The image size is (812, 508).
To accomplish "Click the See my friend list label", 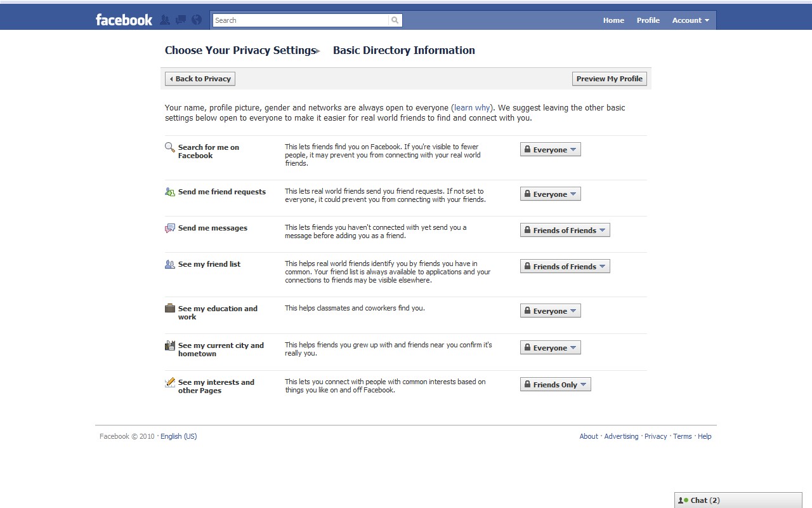I will pyautogui.click(x=209, y=264).
